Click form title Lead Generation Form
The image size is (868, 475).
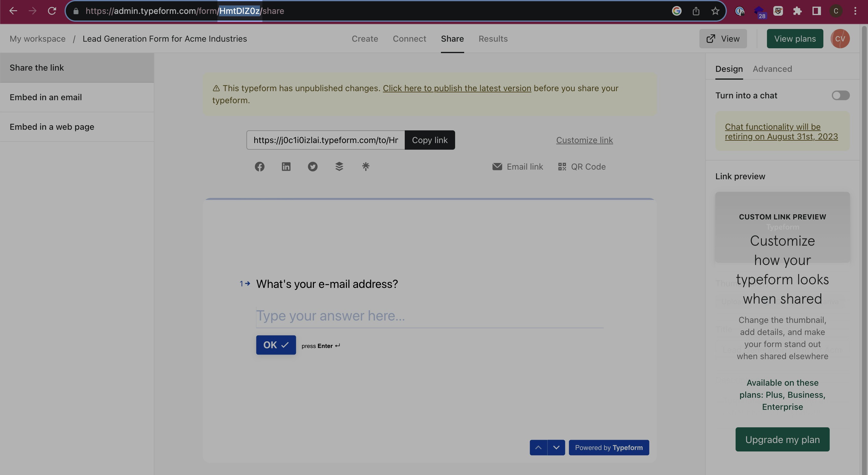tap(165, 39)
